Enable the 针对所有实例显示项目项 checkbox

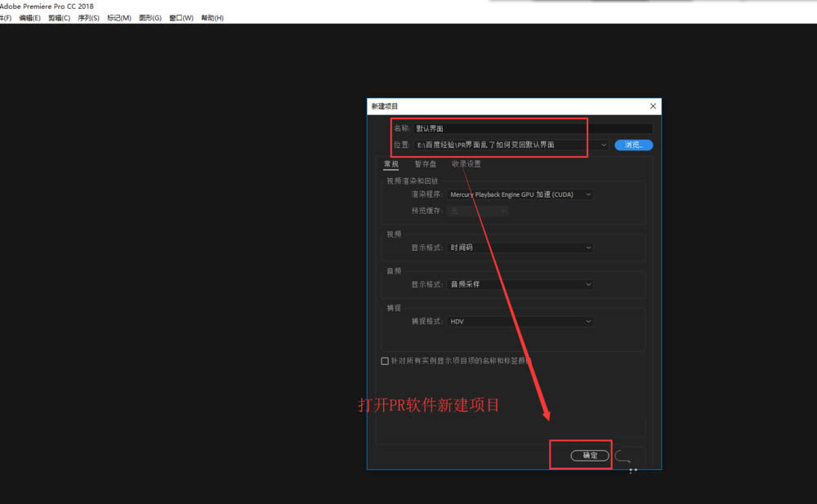pos(385,360)
